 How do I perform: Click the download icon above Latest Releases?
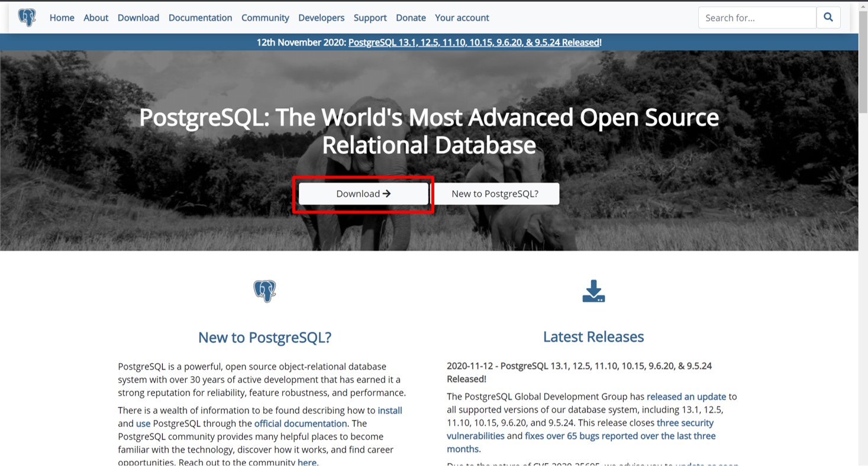click(593, 291)
